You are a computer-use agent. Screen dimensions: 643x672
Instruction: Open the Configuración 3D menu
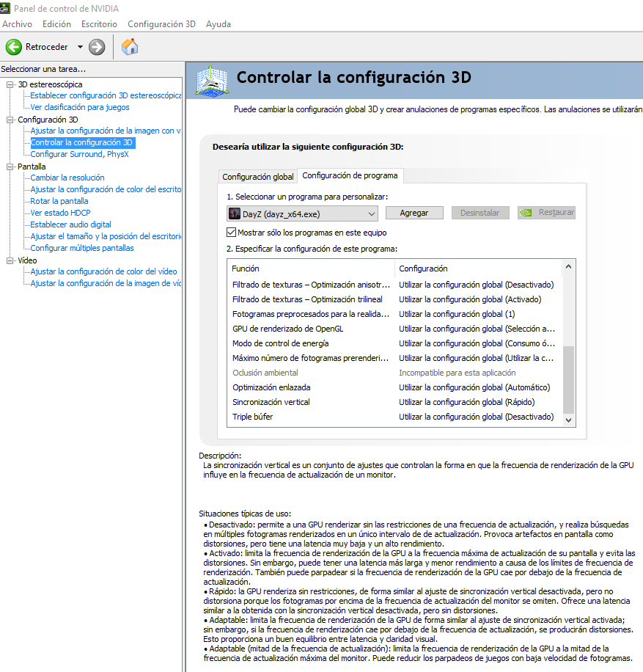pyautogui.click(x=161, y=24)
